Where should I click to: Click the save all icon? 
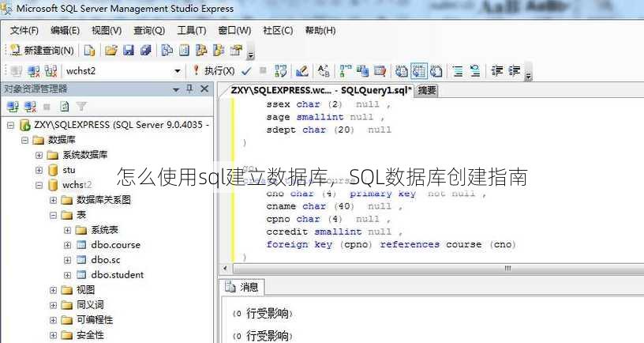click(x=146, y=50)
